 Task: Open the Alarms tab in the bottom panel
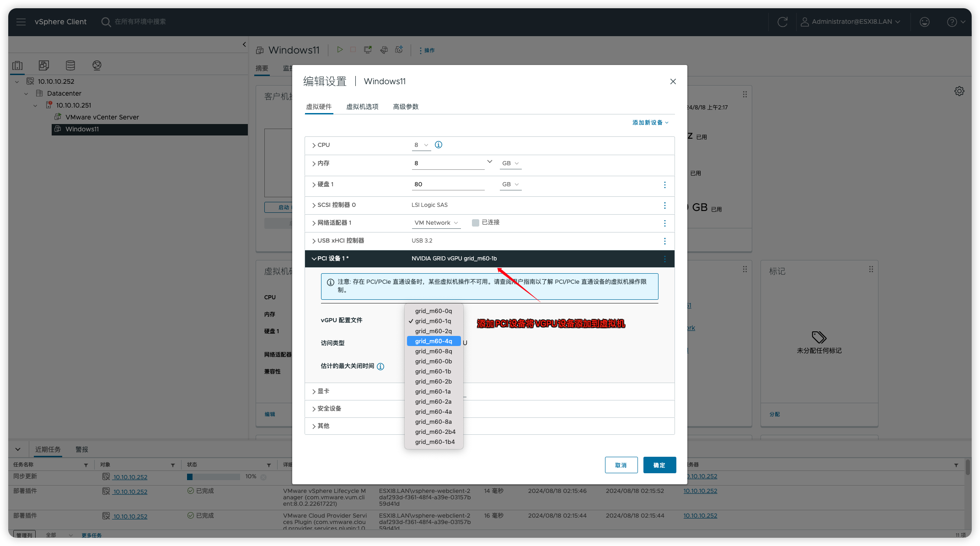(82, 449)
